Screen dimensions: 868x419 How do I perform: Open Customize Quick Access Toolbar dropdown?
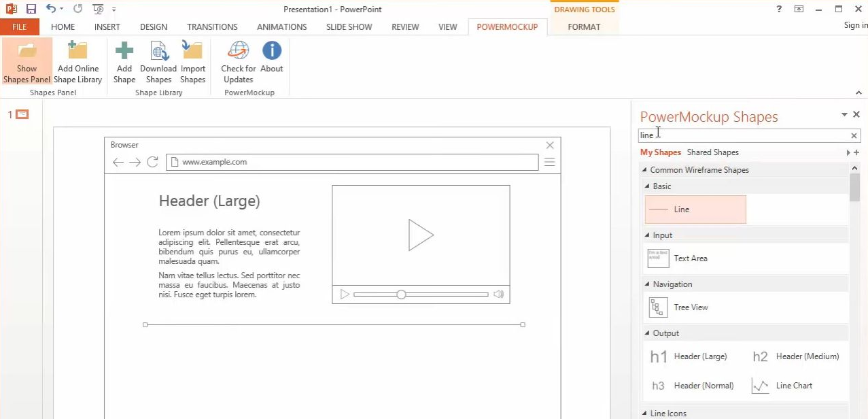coord(114,10)
